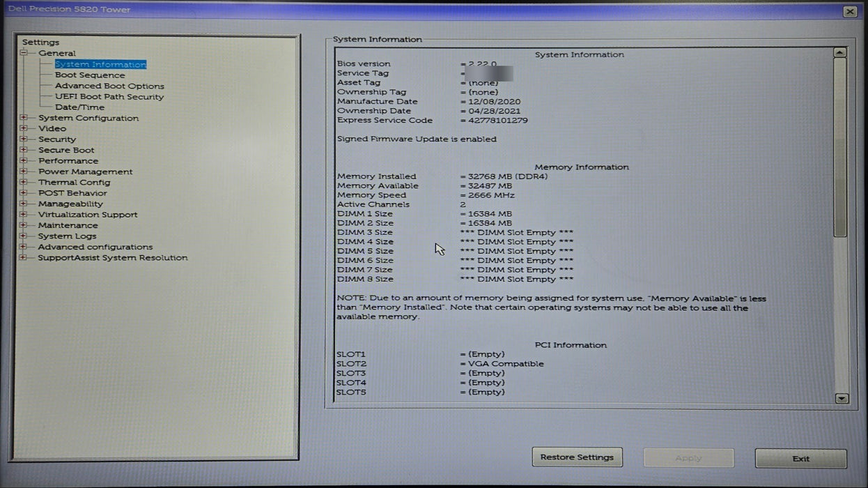Viewport: 868px width, 488px height.
Task: Click the scrollbar up arrow
Action: (840, 52)
